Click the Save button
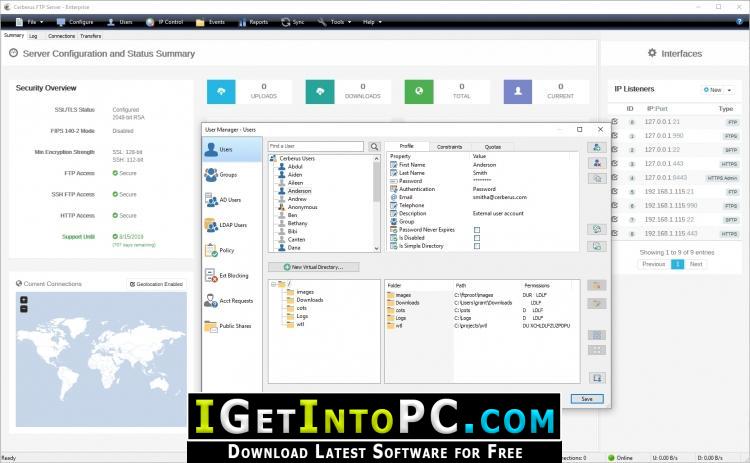The width and height of the screenshot is (750, 463). pos(587,399)
